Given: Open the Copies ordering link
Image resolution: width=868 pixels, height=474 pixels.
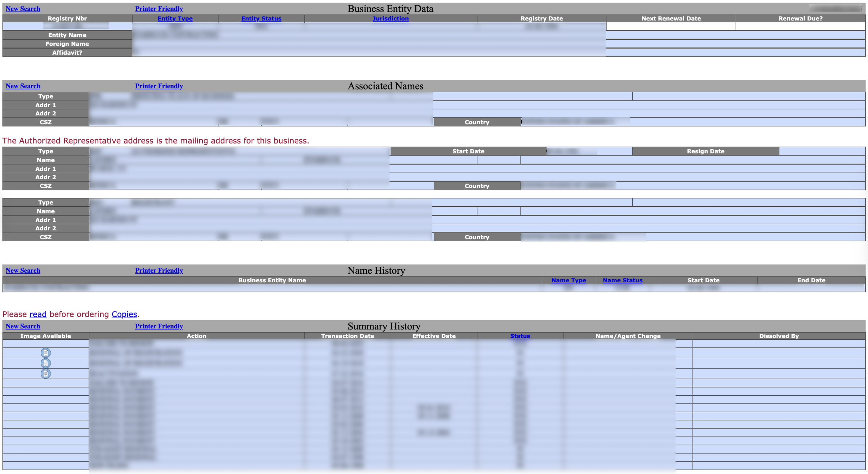Looking at the screenshot, I should [x=124, y=315].
